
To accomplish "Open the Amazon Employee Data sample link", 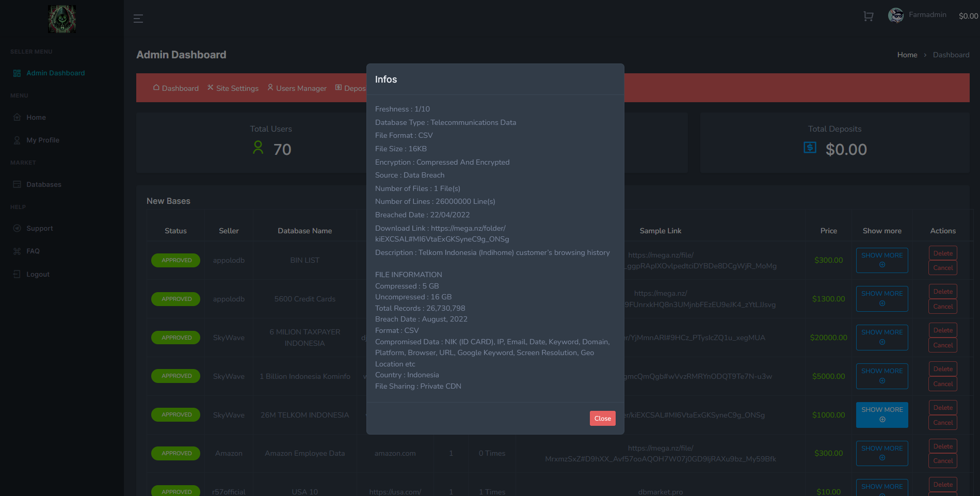I will point(661,454).
